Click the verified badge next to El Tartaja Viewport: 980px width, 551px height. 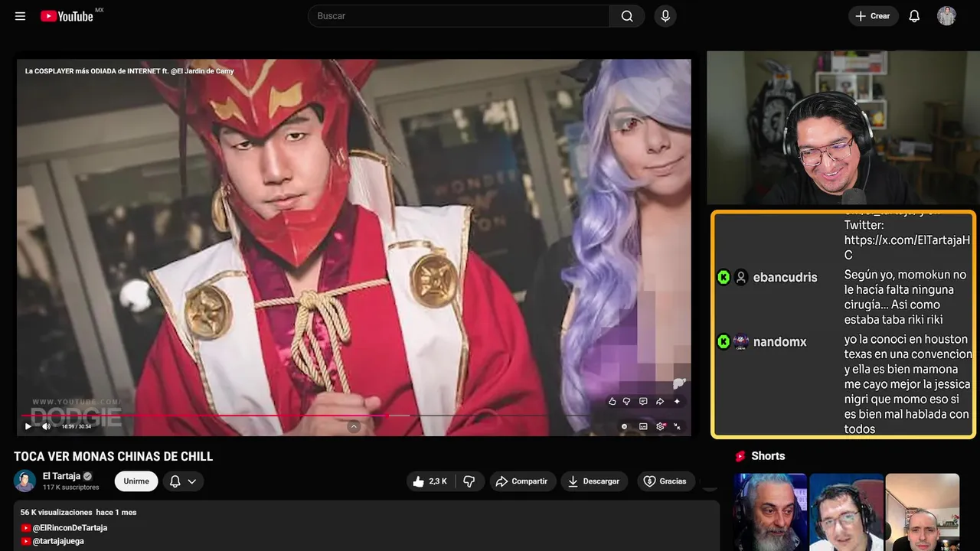pyautogui.click(x=87, y=476)
